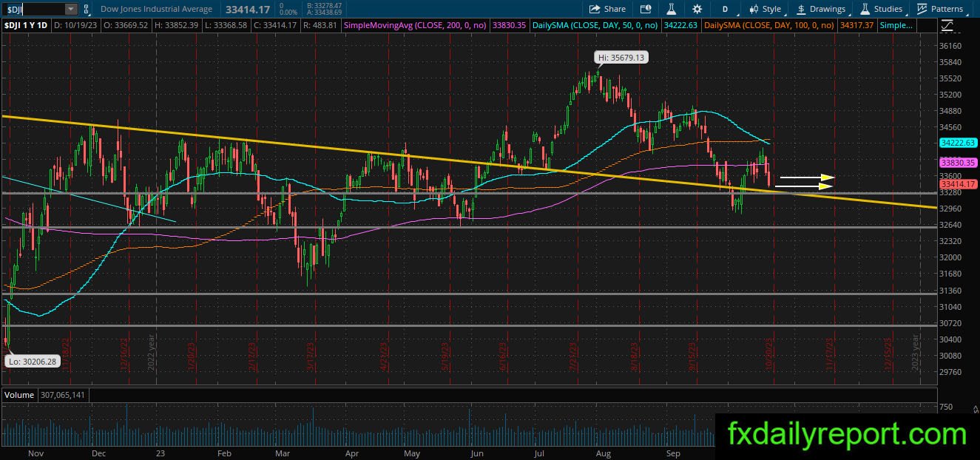Click the $DJI 1 Y 1D chart label
This screenshot has width=980, height=460.
click(26, 25)
